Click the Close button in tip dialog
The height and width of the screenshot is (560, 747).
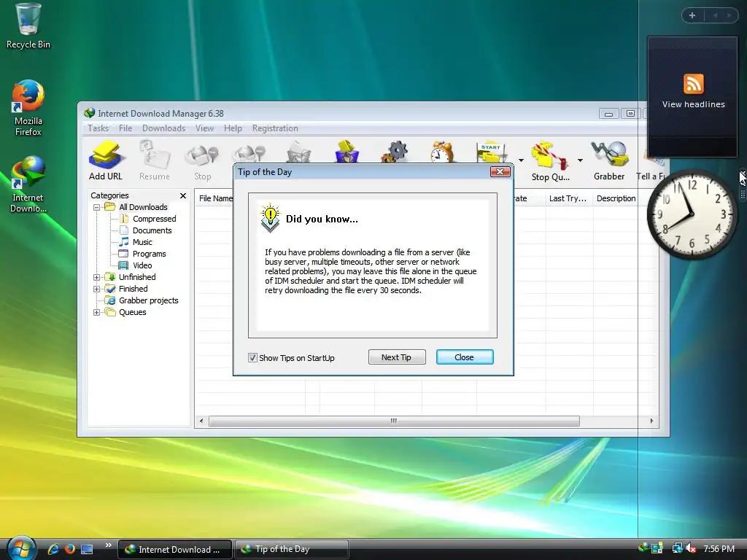tap(465, 357)
